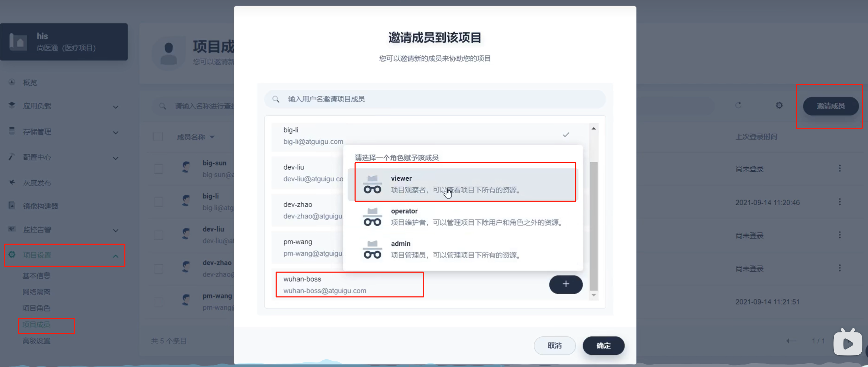Check the big-li row checkbox
The image size is (868, 367).
pos(159,202)
